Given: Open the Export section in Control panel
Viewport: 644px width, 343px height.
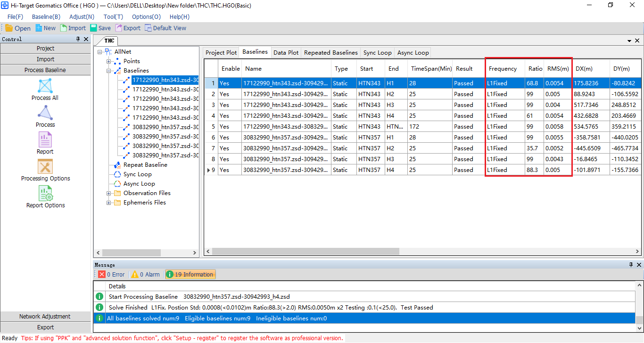Looking at the screenshot, I should coord(45,327).
